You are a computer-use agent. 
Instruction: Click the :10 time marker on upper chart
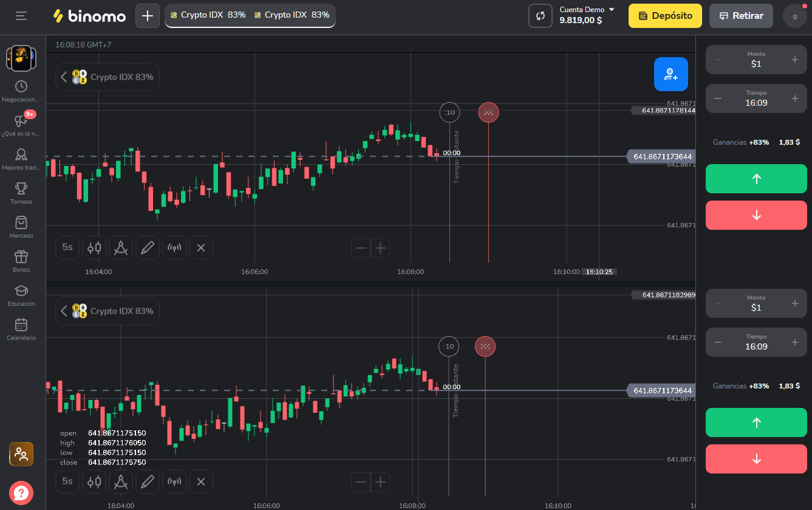[x=449, y=112]
